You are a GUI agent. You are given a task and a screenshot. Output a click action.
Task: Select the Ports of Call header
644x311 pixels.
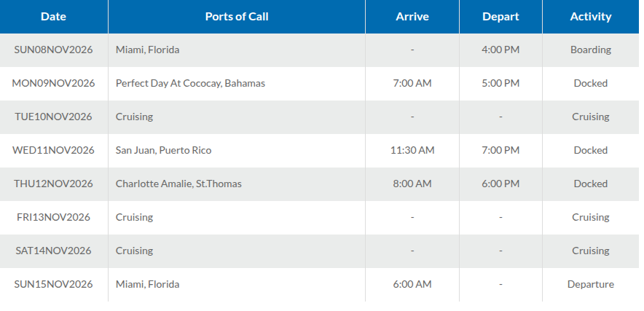[237, 17]
